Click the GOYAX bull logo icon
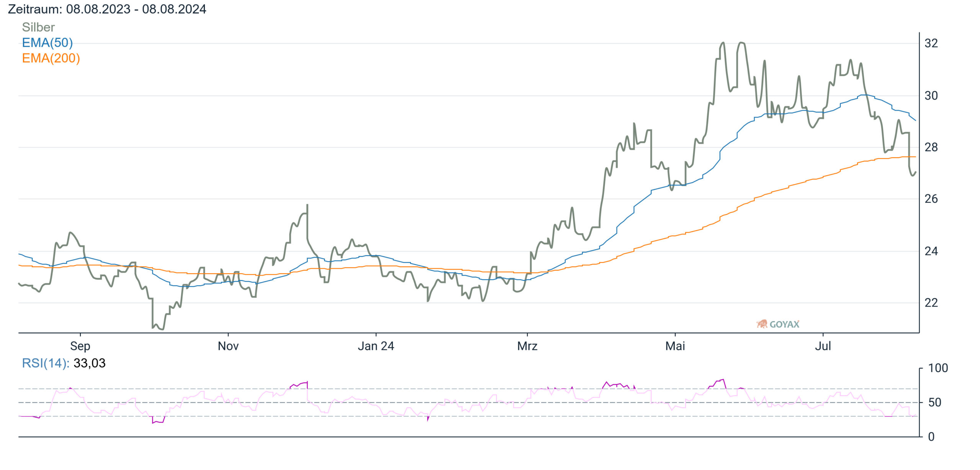The height and width of the screenshot is (470, 980). point(762,324)
